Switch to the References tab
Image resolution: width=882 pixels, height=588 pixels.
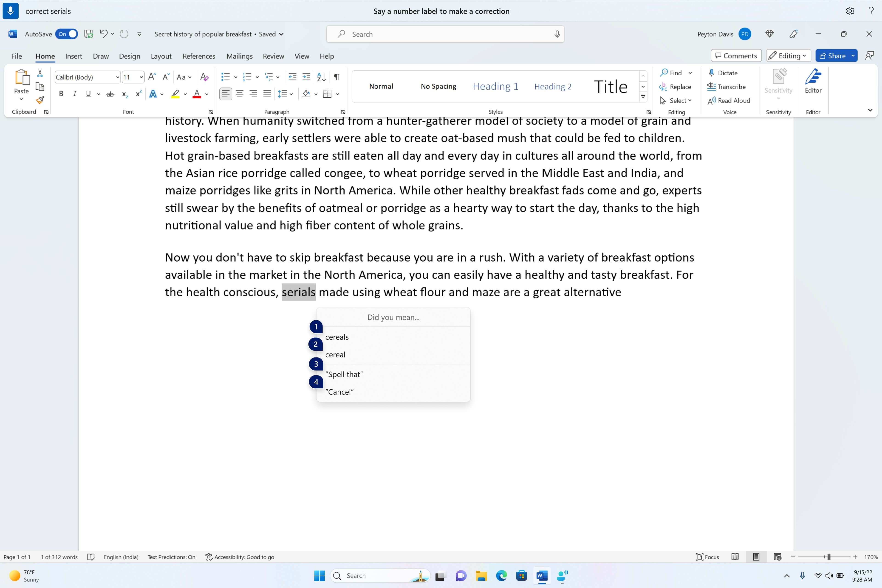click(x=199, y=56)
